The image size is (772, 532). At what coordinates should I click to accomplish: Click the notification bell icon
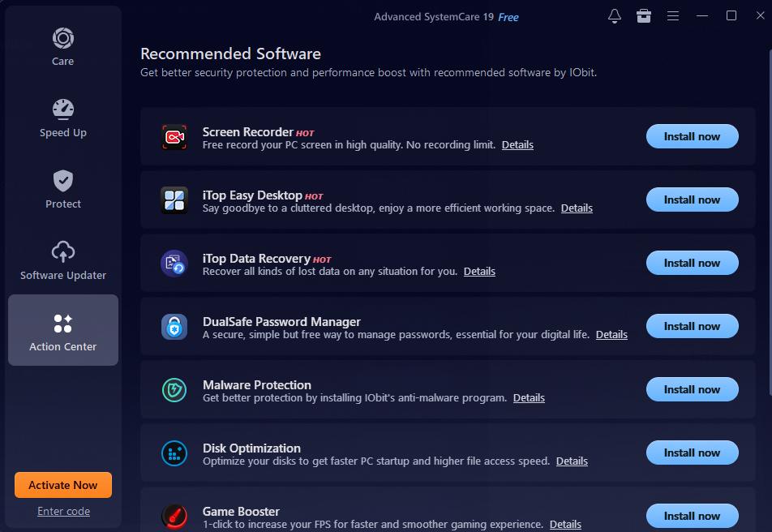tap(615, 16)
